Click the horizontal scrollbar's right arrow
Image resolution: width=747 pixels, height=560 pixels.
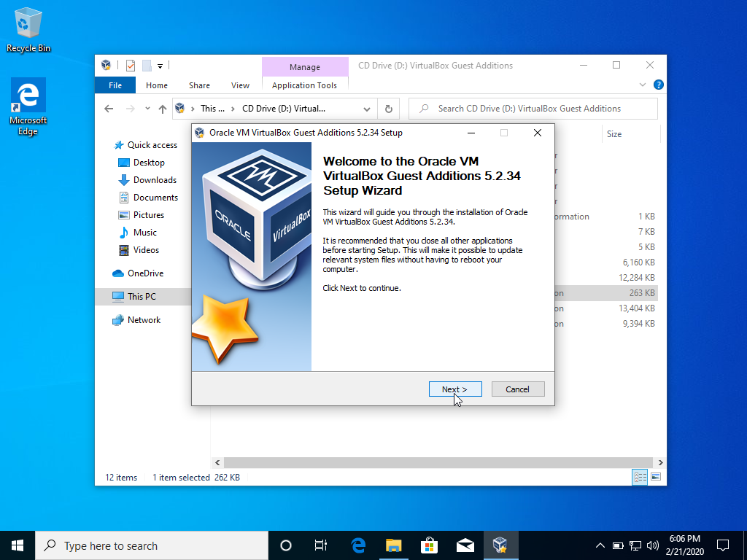tap(660, 462)
